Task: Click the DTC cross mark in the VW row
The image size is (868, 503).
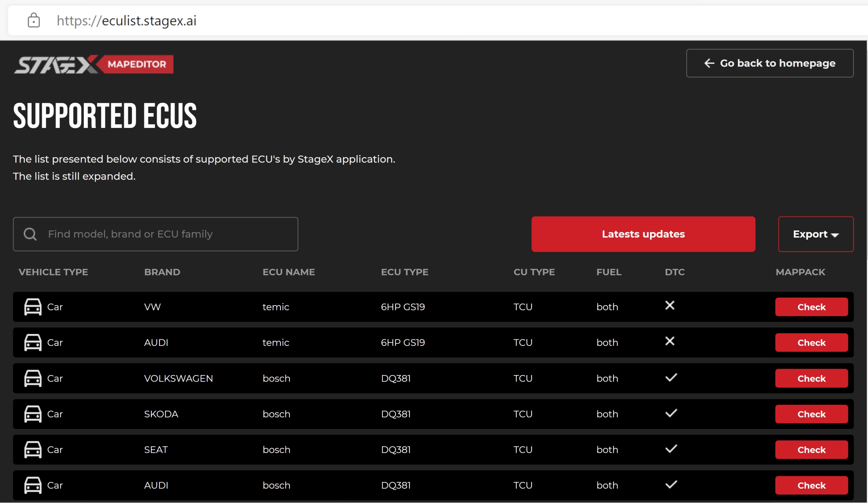Action: tap(670, 305)
